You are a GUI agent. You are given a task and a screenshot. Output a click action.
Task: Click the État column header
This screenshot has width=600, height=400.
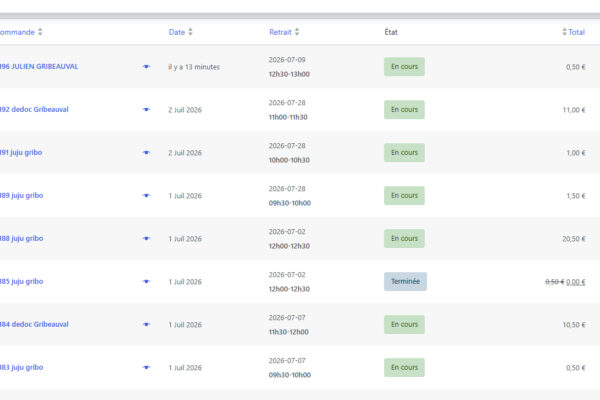point(391,32)
